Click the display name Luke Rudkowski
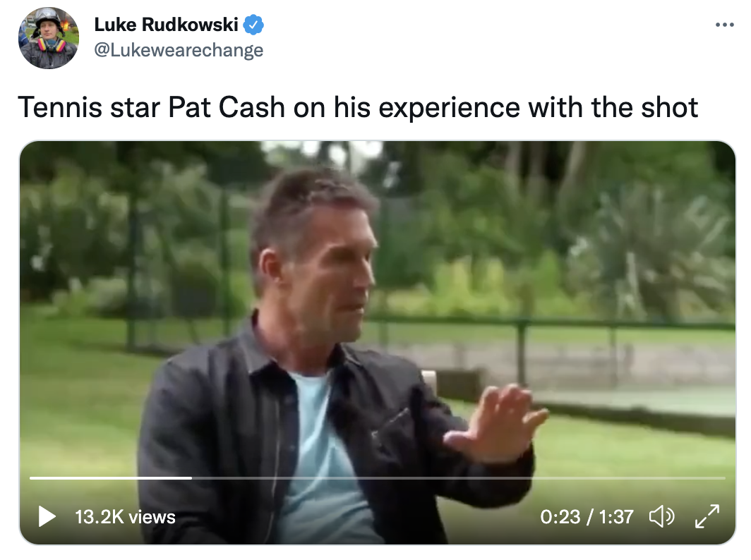The height and width of the screenshot is (560, 751). 166,25
